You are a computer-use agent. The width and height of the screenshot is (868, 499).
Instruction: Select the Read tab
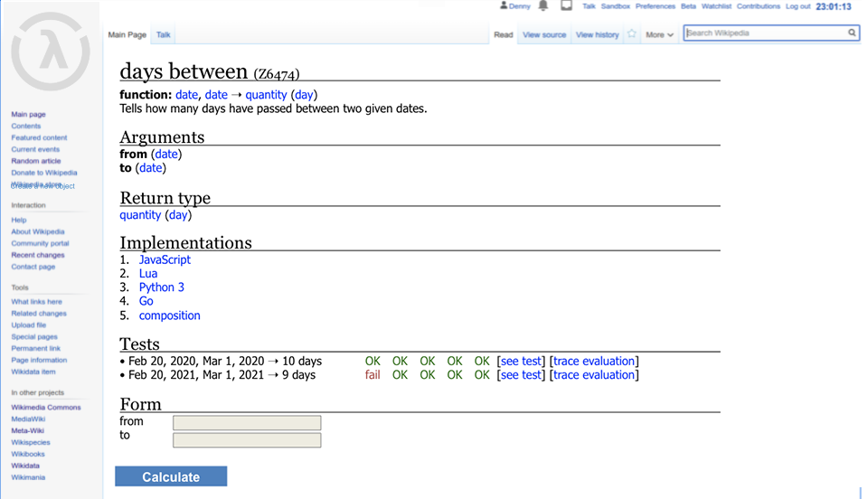pos(504,34)
